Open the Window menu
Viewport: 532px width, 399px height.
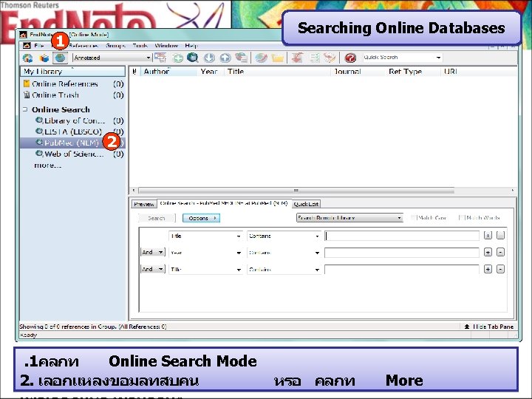tap(166, 46)
